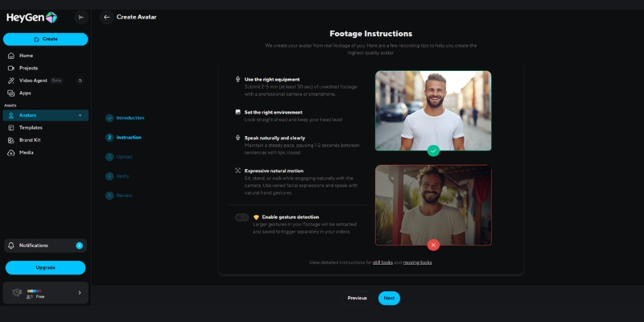Open the moving looks instructions link
The width and height of the screenshot is (644, 322).
point(417,262)
